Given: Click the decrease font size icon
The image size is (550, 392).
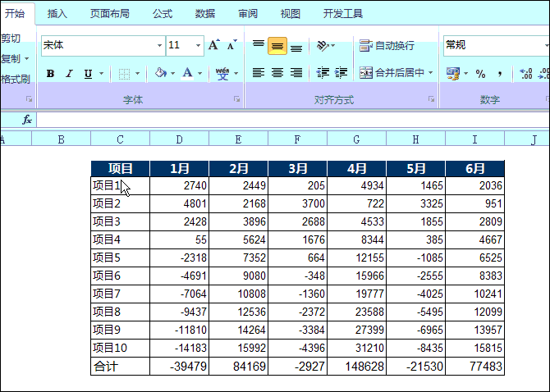Looking at the screenshot, I should coord(231,46).
